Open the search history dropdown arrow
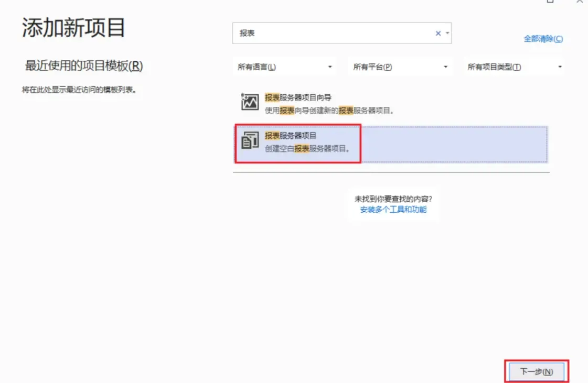Image resolution: width=588 pixels, height=383 pixels. point(447,32)
